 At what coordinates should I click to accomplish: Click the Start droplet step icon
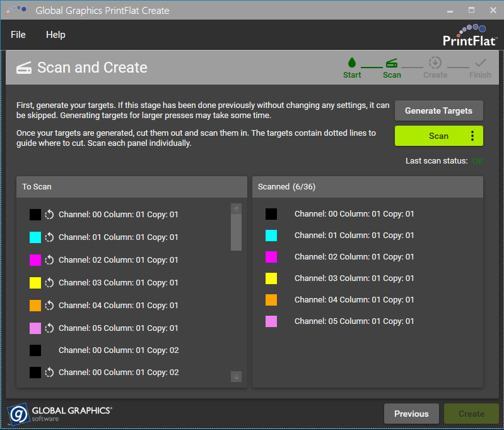351,63
